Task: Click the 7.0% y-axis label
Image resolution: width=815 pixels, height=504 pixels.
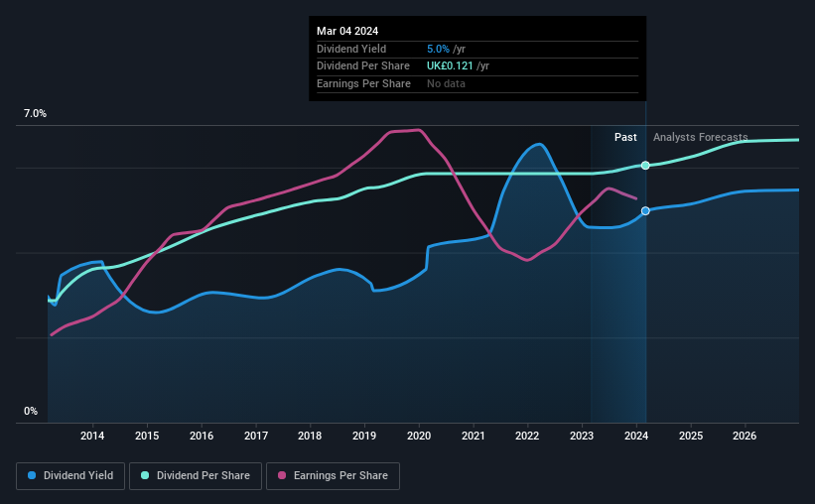Action: tap(35, 113)
